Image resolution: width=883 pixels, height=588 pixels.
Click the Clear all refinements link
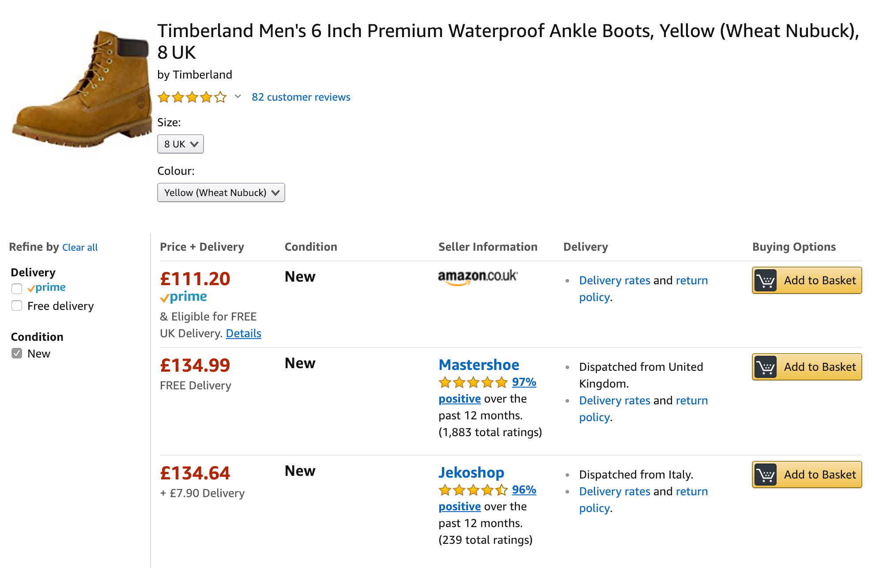click(80, 248)
